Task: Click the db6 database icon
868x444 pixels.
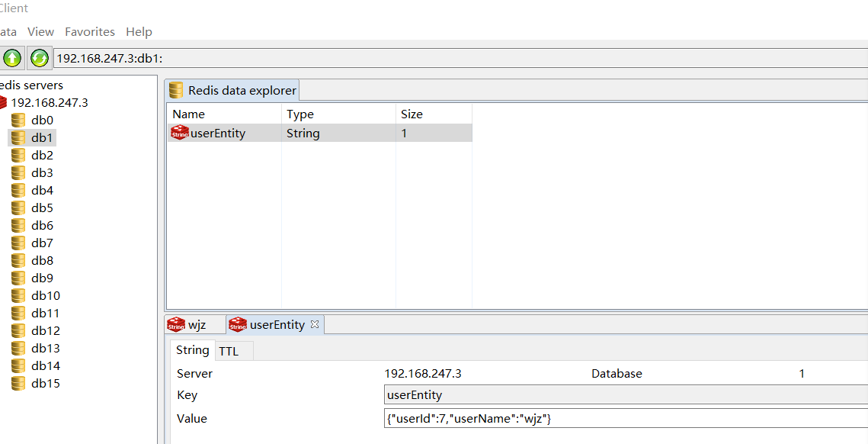Action: pos(18,226)
